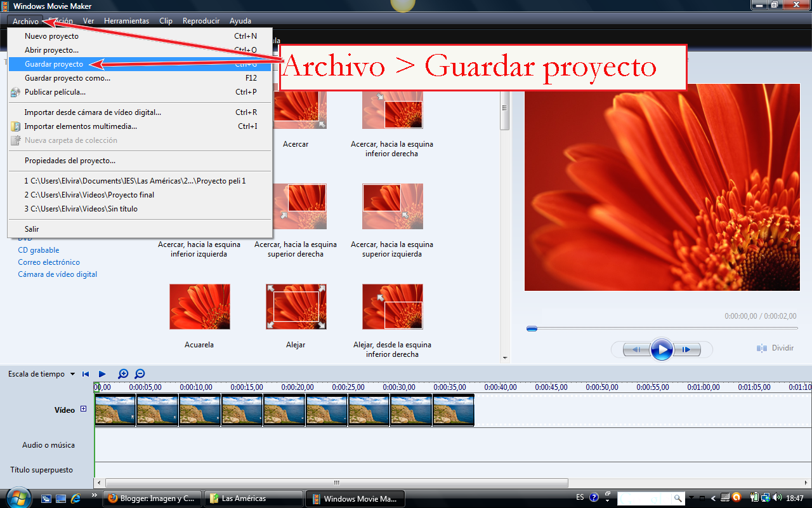Switch to the Las Américas taskbar button
The height and width of the screenshot is (508, 812).
[254, 498]
